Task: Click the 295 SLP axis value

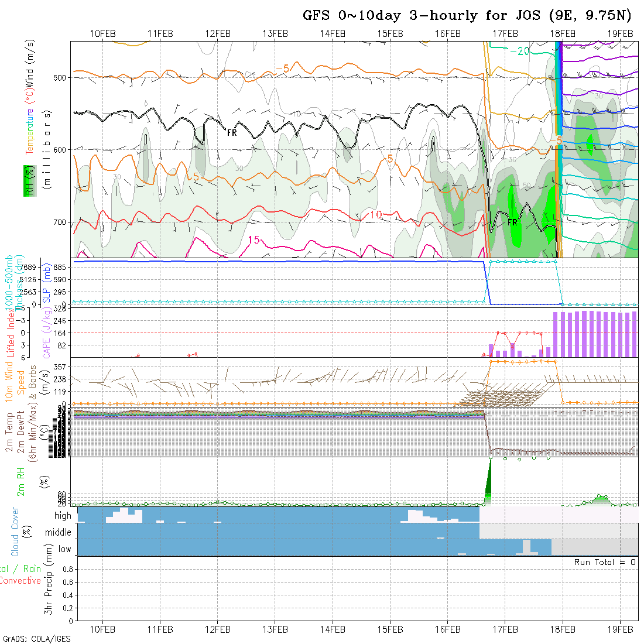Action: tap(60, 292)
